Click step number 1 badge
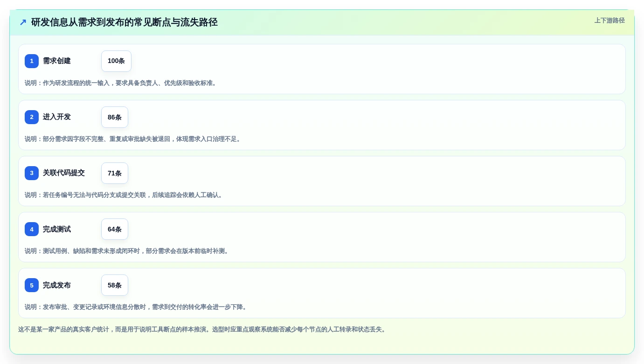The height and width of the screenshot is (364, 644). [32, 61]
